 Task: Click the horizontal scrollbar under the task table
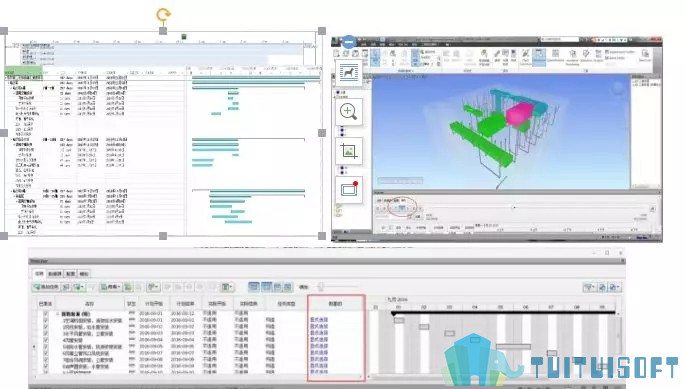click(199, 376)
